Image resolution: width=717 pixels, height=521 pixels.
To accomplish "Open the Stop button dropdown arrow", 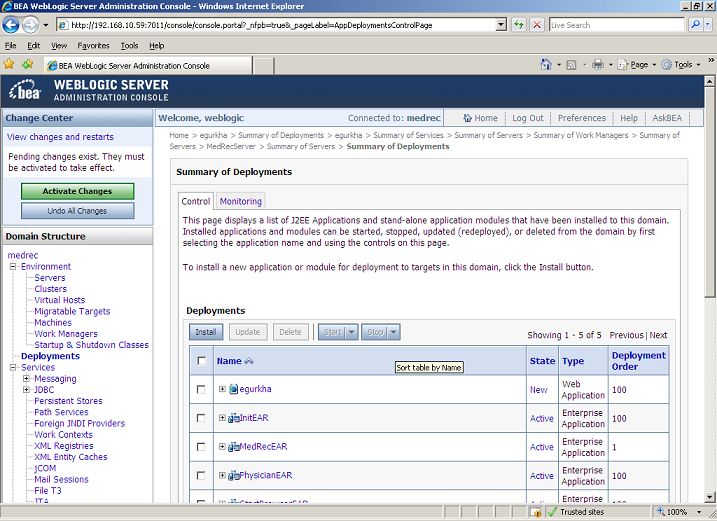I will click(394, 332).
